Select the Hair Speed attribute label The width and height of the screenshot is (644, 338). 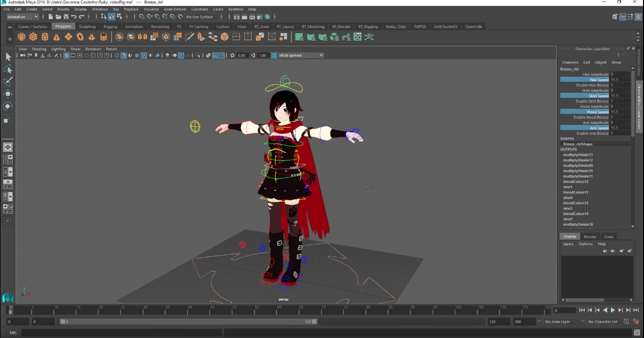(599, 80)
